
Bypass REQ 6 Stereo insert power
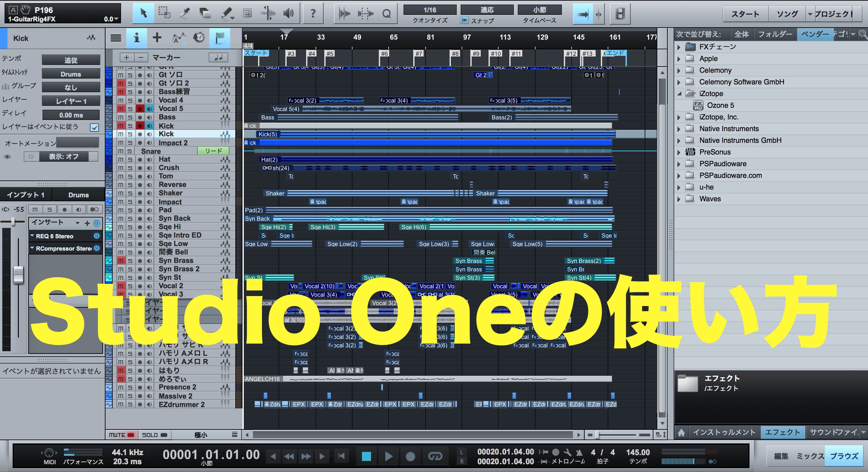pos(97,236)
